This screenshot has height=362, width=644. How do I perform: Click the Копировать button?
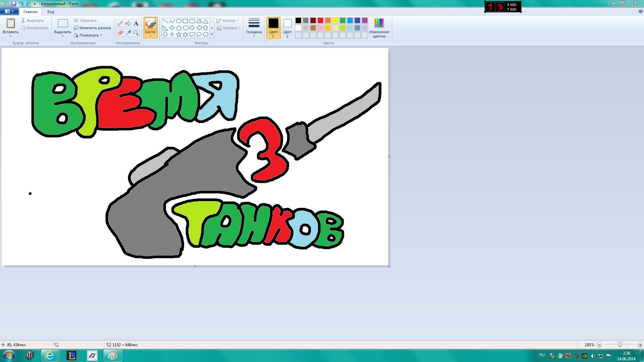click(35, 28)
